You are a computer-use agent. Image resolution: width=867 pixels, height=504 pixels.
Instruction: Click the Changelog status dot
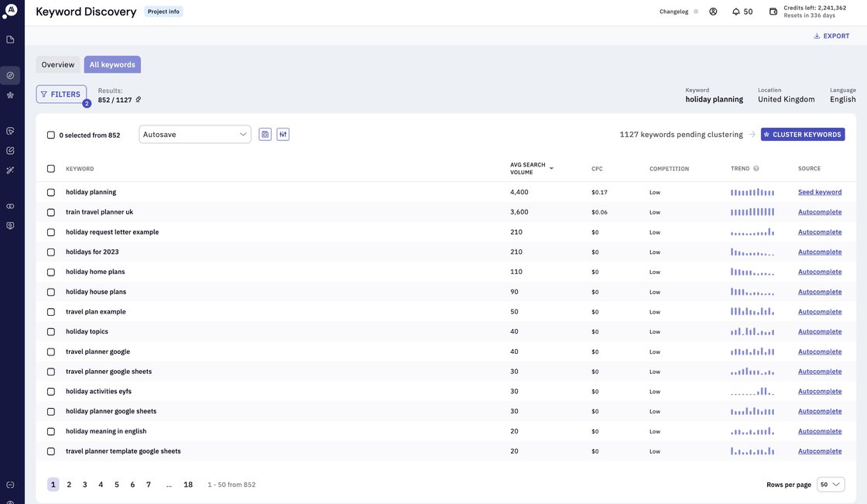(x=696, y=12)
